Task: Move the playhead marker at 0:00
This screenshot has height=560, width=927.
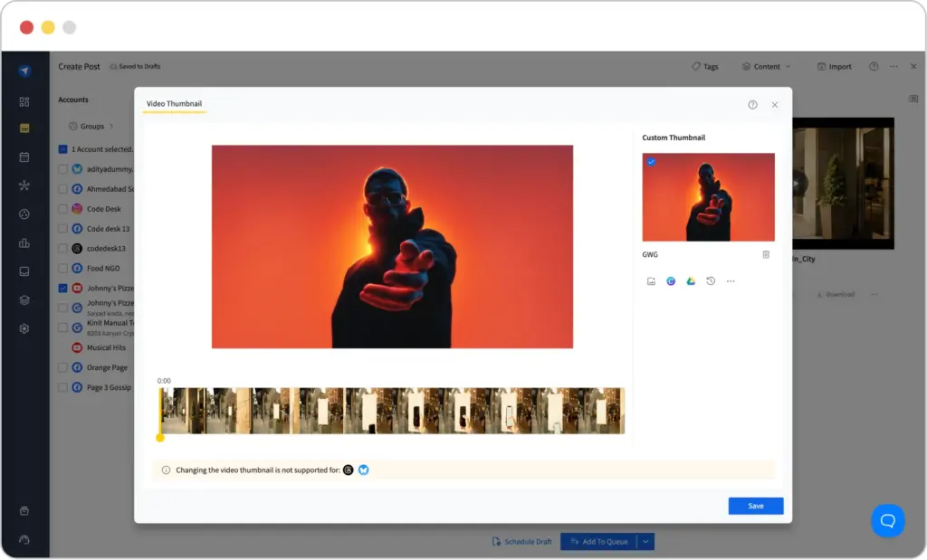Action: click(161, 437)
